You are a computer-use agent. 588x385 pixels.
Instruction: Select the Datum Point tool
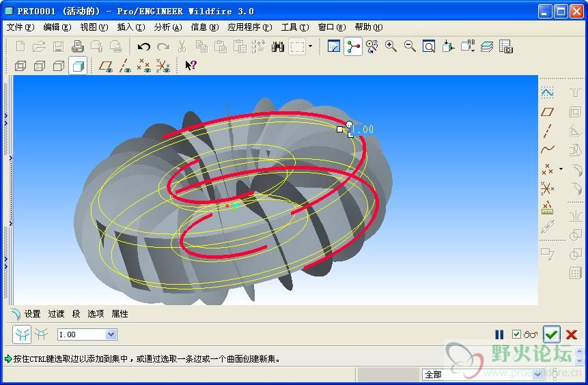(547, 169)
